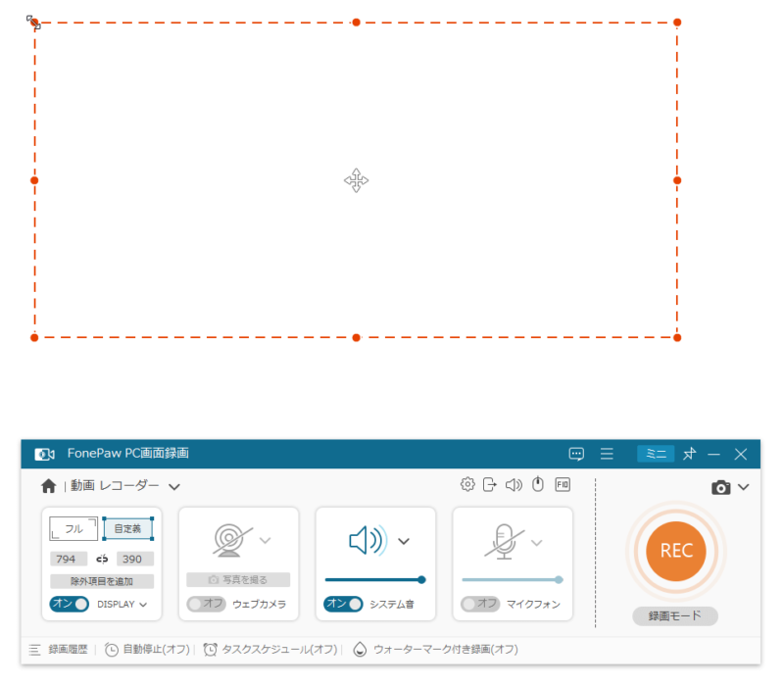This screenshot has width=784, height=686.
Task: Click the 除外項目を追加 button
Action: coord(103,580)
